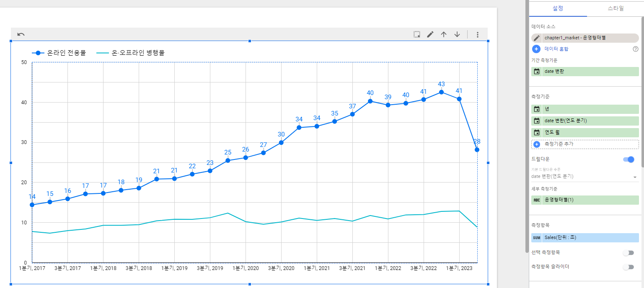The width and height of the screenshot is (644, 288).
Task: Click SUM aggregation icon on Sales metric
Action: 537,237
